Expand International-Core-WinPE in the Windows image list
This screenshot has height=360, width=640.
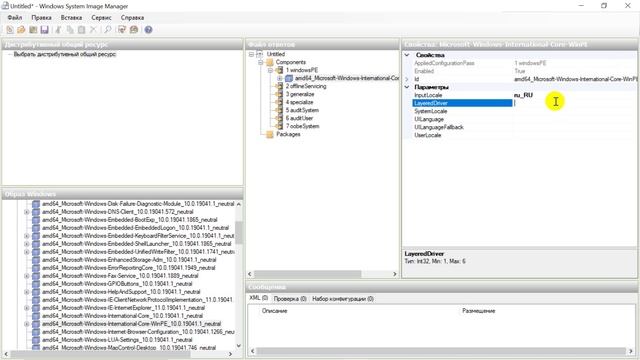click(x=27, y=324)
